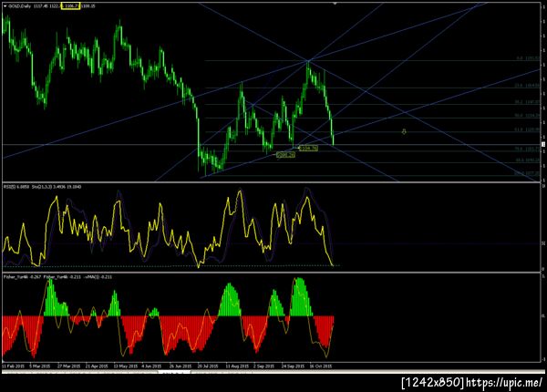Click the Fisher_Yur4ik indicator label
The height and width of the screenshot is (392, 547).
57,277
